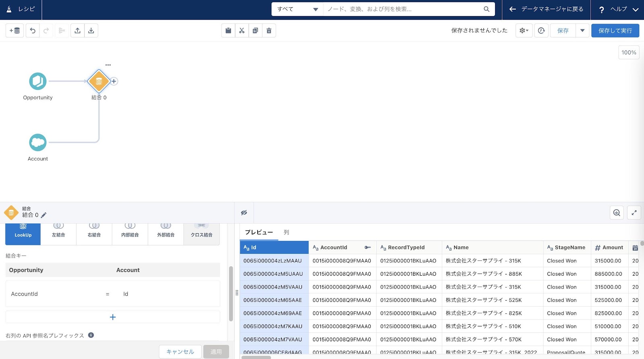Click the search magnifier in top bar
This screenshot has width=644, height=359.
487,9
